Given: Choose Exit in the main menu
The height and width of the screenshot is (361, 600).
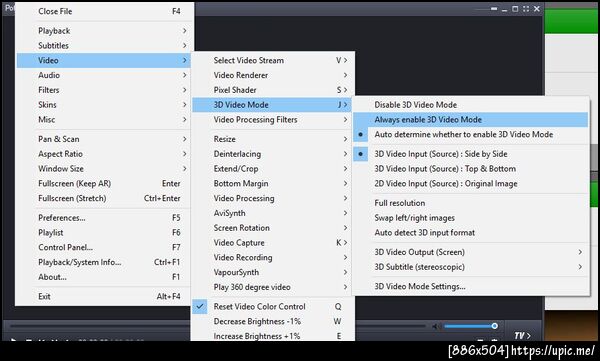Looking at the screenshot, I should 104,296.
